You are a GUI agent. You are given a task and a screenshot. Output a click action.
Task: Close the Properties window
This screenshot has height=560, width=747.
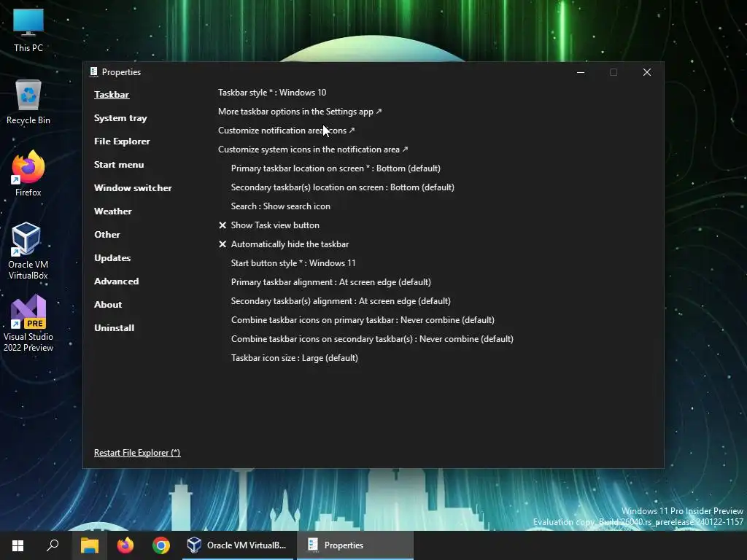pyautogui.click(x=646, y=72)
